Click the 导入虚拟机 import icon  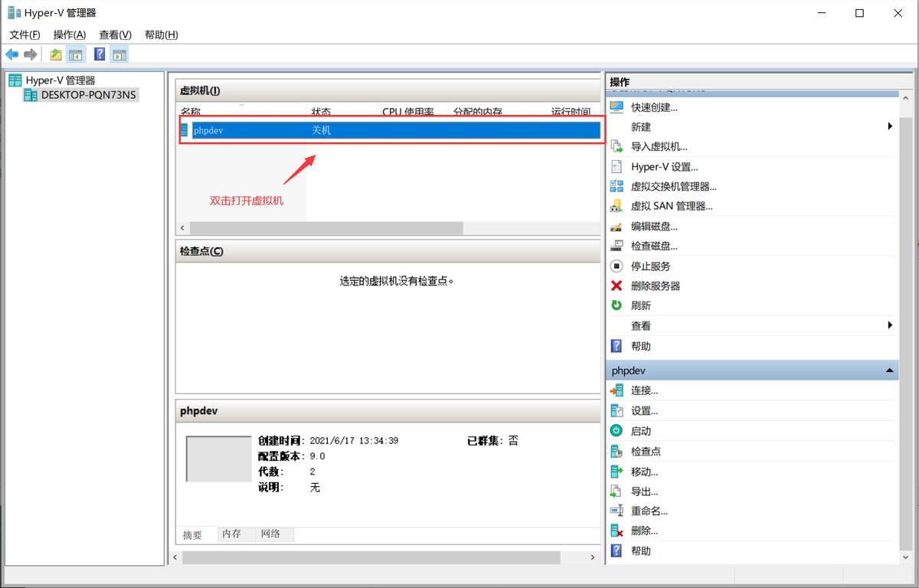click(x=617, y=146)
